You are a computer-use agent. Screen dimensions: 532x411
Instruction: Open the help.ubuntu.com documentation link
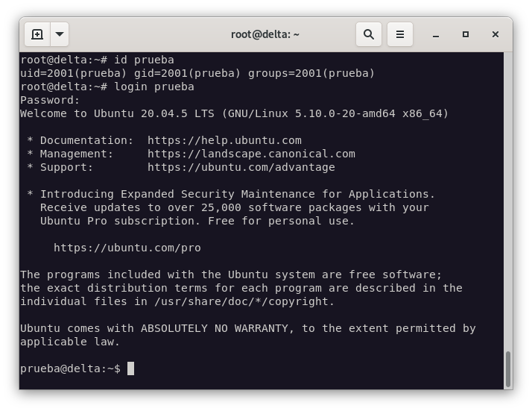(224, 140)
